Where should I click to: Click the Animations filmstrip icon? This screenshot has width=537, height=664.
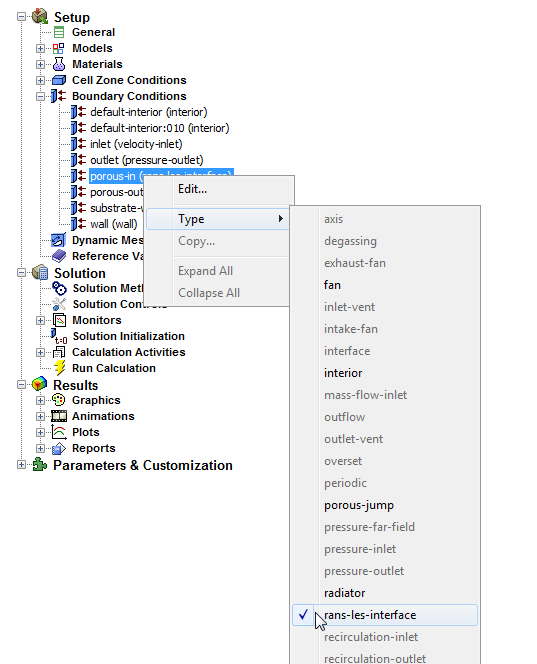[x=59, y=416]
